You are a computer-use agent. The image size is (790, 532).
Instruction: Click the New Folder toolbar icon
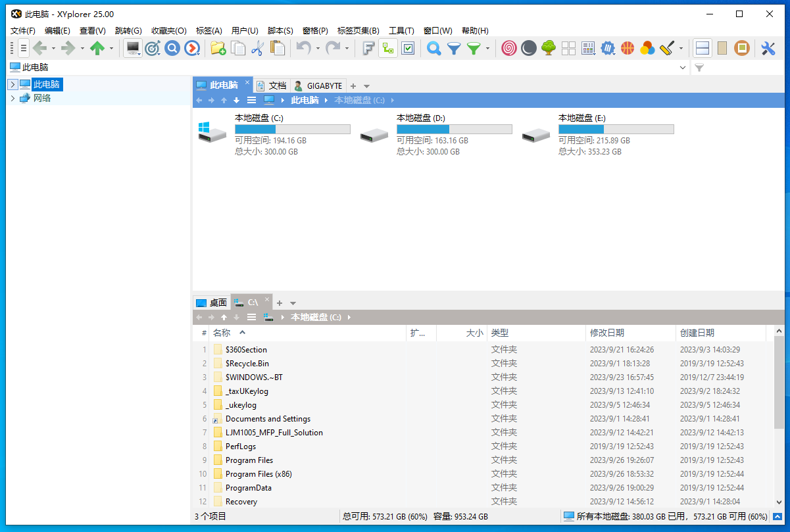coord(218,48)
